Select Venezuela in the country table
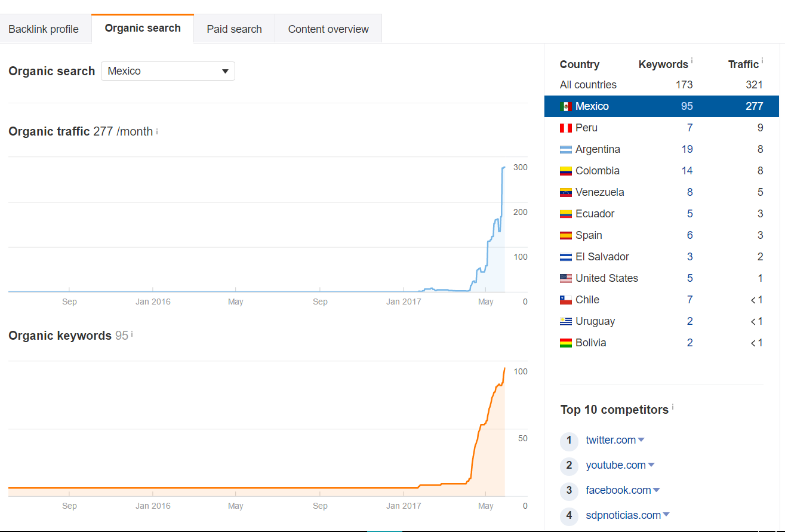This screenshot has height=532, width=785. point(661,192)
